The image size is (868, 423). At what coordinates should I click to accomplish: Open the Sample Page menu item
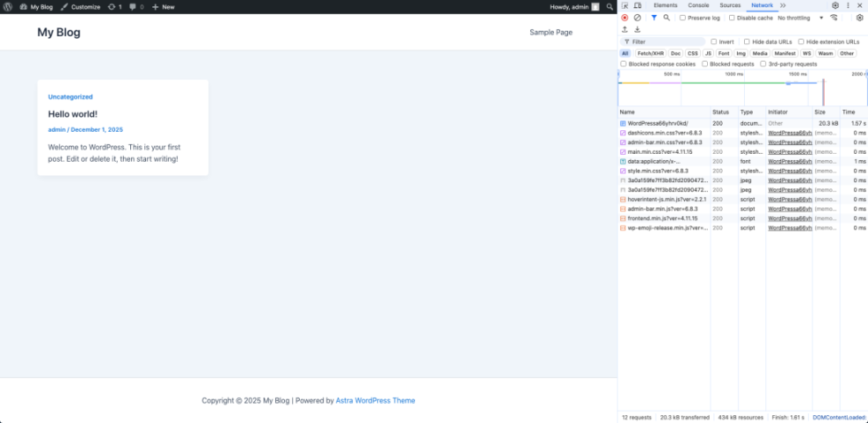click(551, 33)
